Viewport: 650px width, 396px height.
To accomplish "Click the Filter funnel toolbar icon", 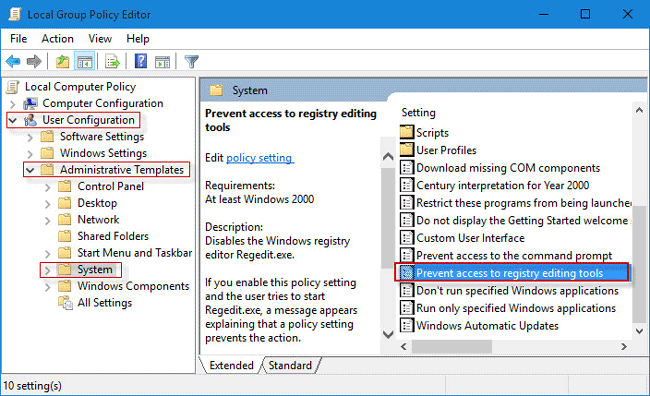I will (191, 62).
